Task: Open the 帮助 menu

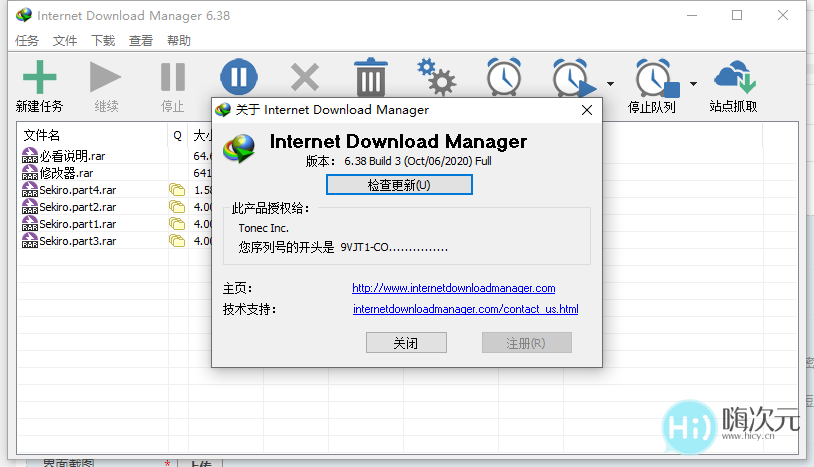Action: 179,40
